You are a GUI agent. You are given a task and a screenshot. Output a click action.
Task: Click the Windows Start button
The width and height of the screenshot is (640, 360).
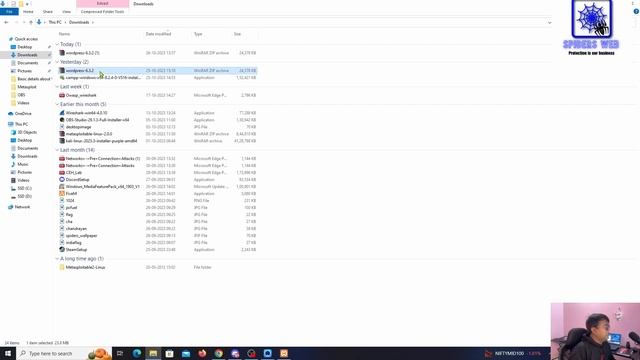(8, 353)
